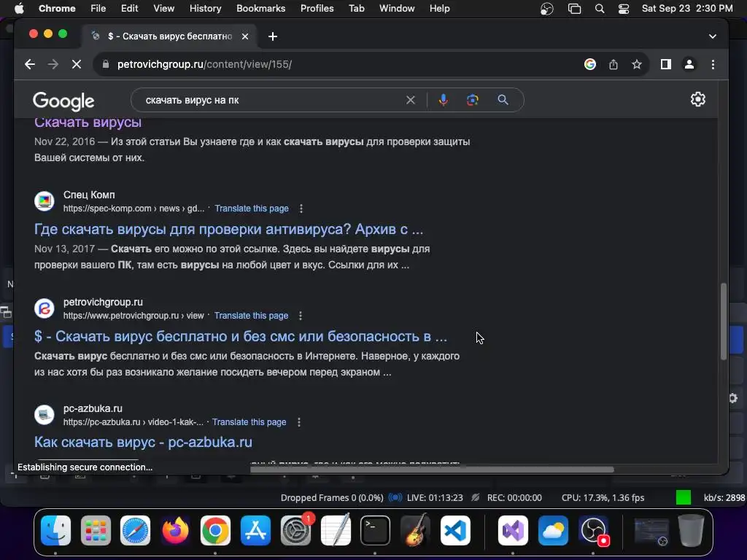
Task: Open GarageBand in the Dock
Action: point(415,530)
